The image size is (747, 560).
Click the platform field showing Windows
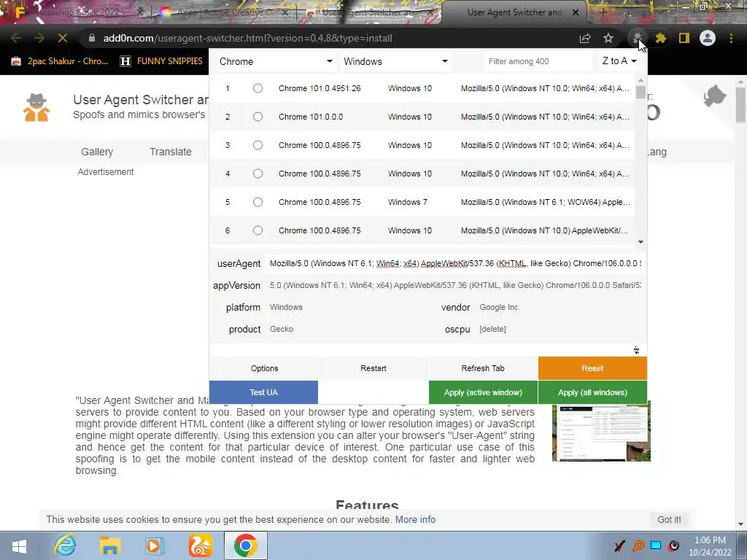click(x=350, y=307)
